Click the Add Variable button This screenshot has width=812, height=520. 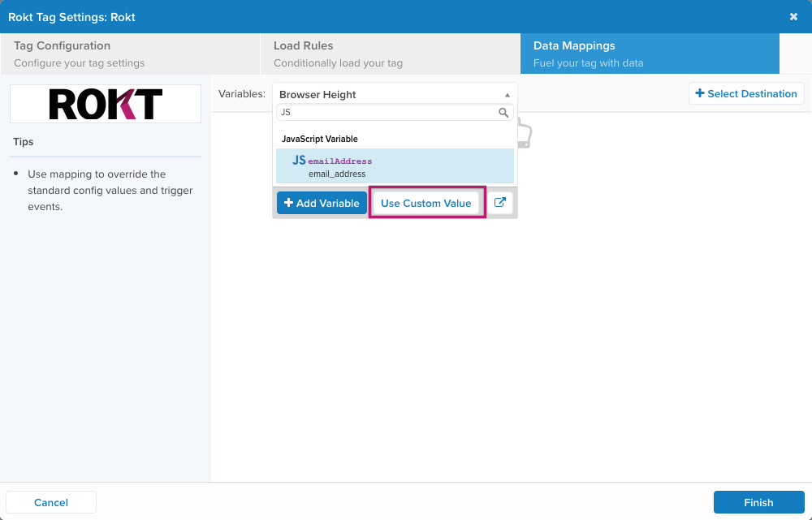322,203
